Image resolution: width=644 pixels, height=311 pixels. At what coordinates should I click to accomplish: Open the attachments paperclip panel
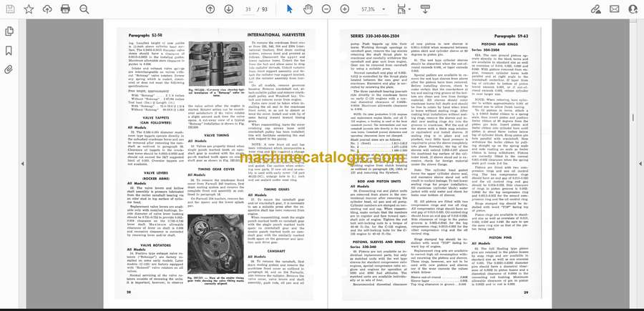pyautogui.click(x=9, y=69)
